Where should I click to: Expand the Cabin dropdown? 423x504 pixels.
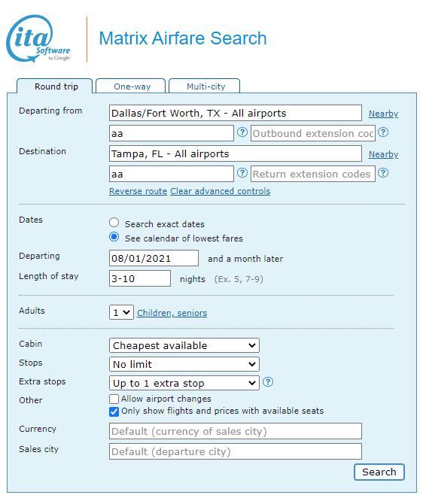[184, 345]
